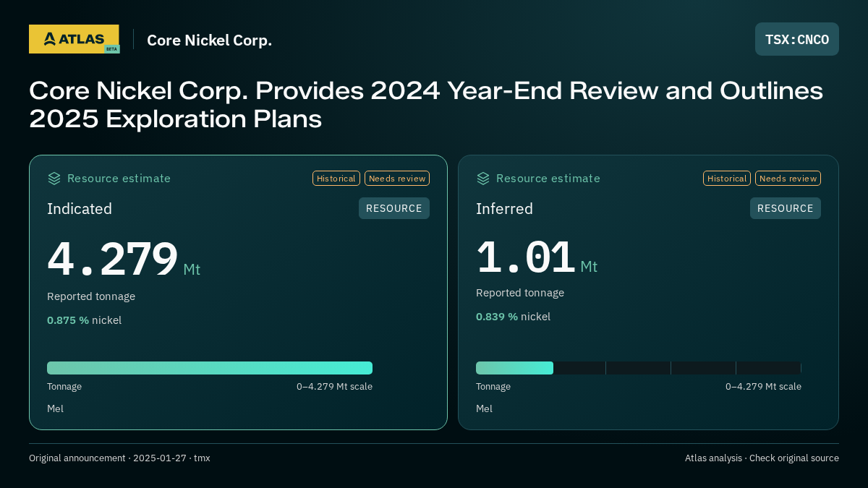The image size is (868, 488).
Task: Click Reported tonnage on the Inferred card
Action: (520, 293)
